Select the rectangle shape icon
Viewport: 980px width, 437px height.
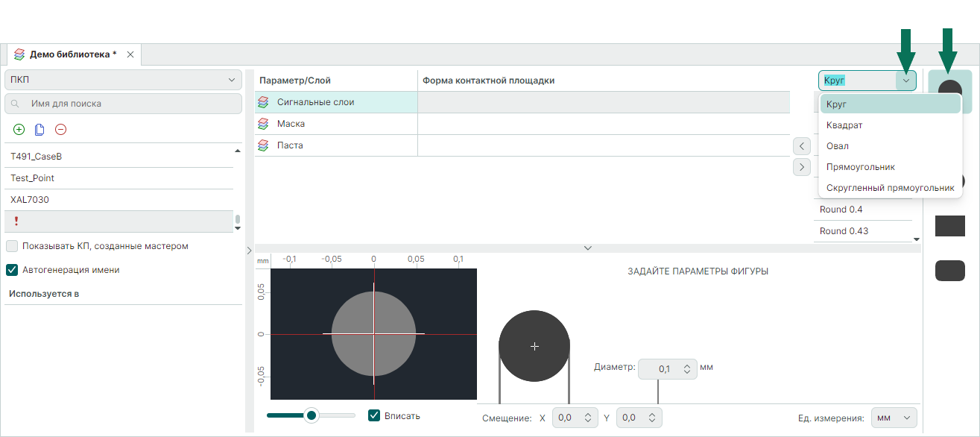coord(949,226)
